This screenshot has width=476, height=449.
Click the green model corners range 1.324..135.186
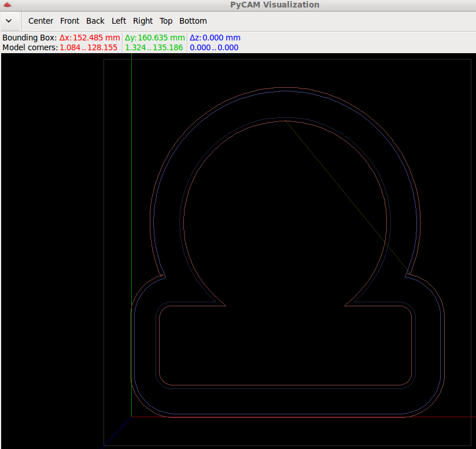click(154, 47)
